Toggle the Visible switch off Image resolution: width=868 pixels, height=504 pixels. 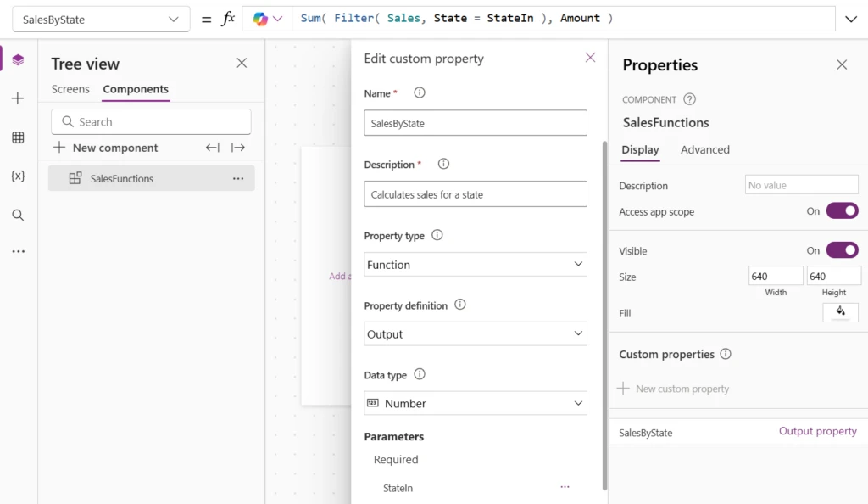click(x=842, y=250)
